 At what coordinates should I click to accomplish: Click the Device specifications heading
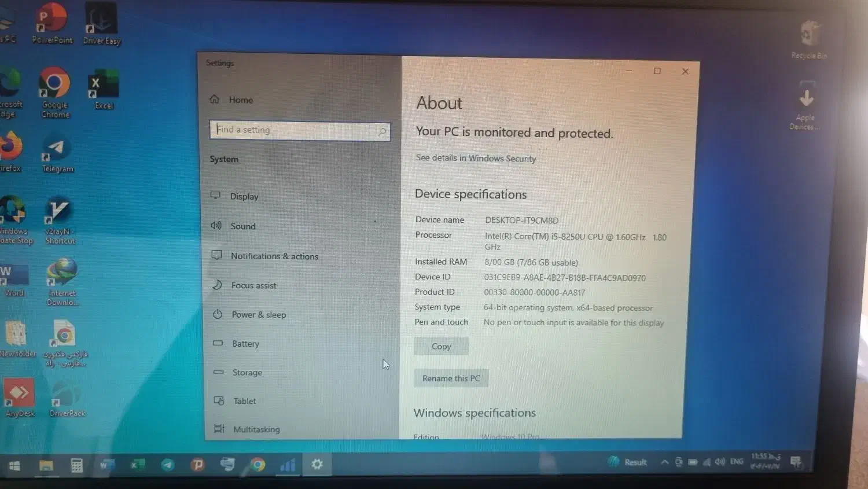(470, 194)
